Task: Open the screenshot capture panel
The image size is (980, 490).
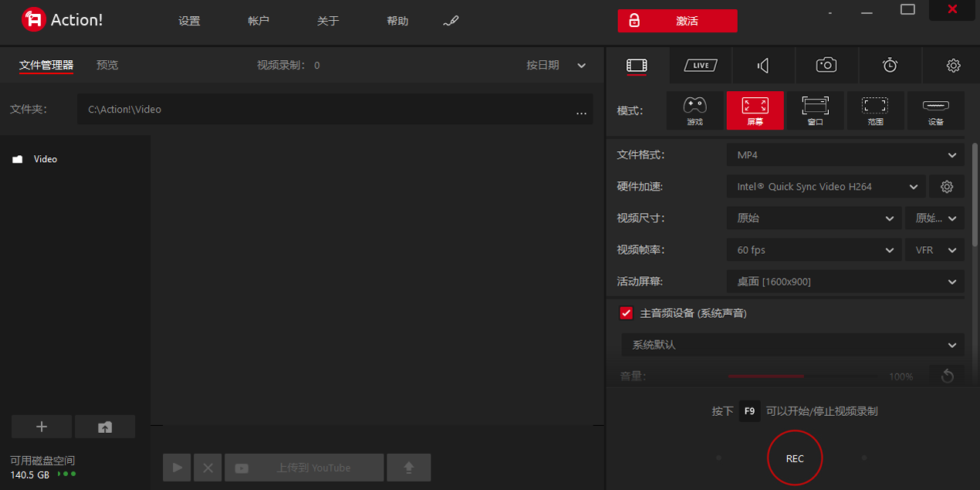Action: (826, 65)
